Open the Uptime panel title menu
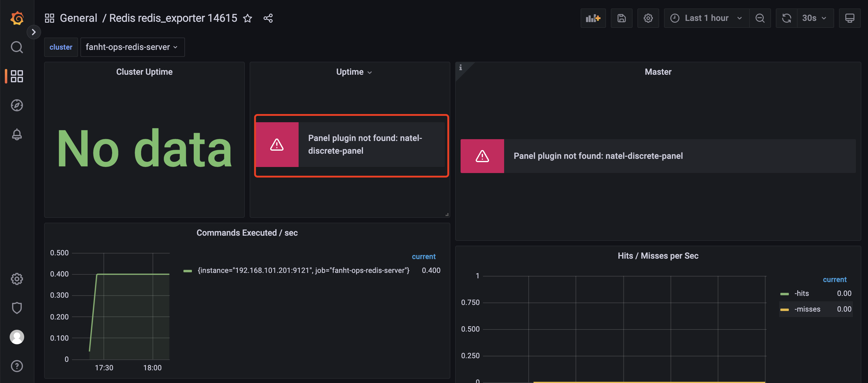Screen dimensions: 868x383 tap(354, 72)
